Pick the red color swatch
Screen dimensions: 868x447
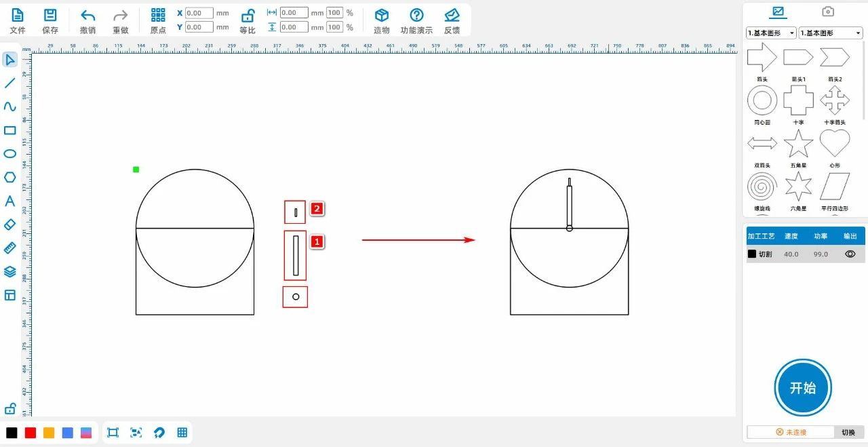coord(31,433)
